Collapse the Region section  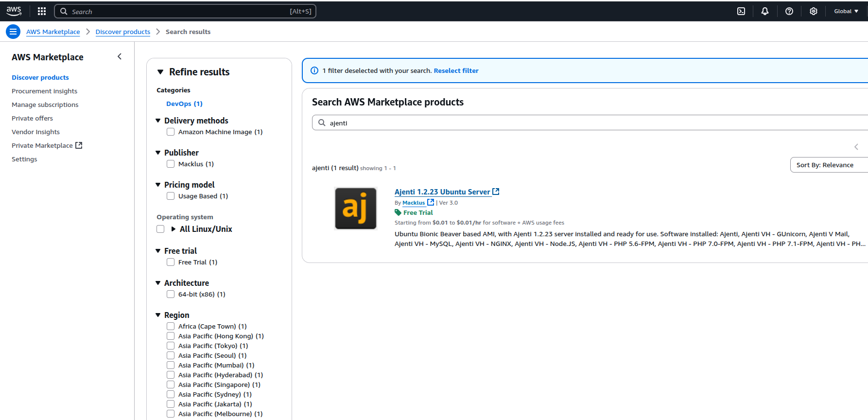(x=158, y=315)
